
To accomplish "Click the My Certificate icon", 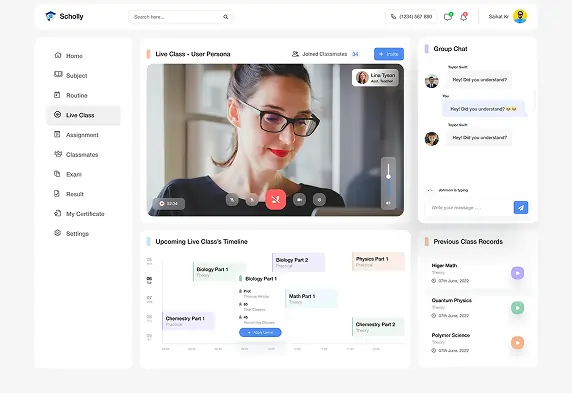I will tap(57, 213).
